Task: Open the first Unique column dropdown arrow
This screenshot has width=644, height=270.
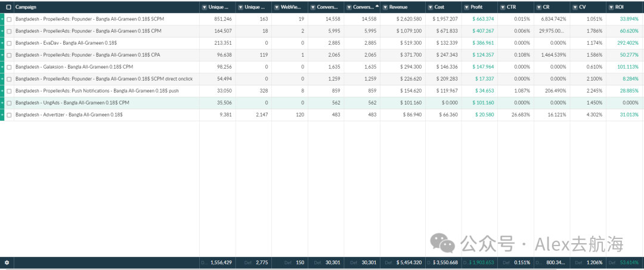Action: point(204,7)
